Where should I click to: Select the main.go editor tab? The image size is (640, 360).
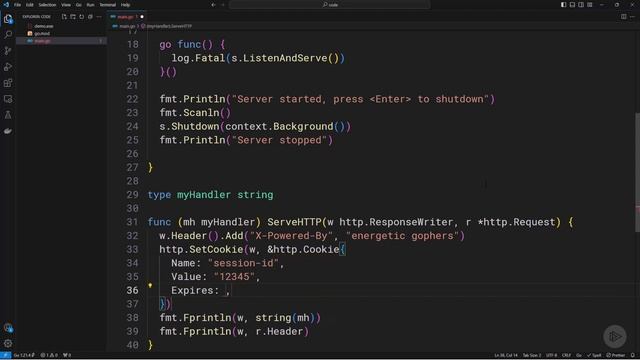pyautogui.click(x=125, y=17)
